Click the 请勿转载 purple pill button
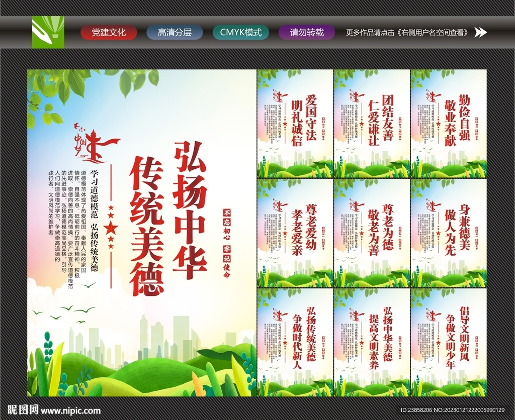Image resolution: width=515 pixels, height=420 pixels. click(x=307, y=33)
